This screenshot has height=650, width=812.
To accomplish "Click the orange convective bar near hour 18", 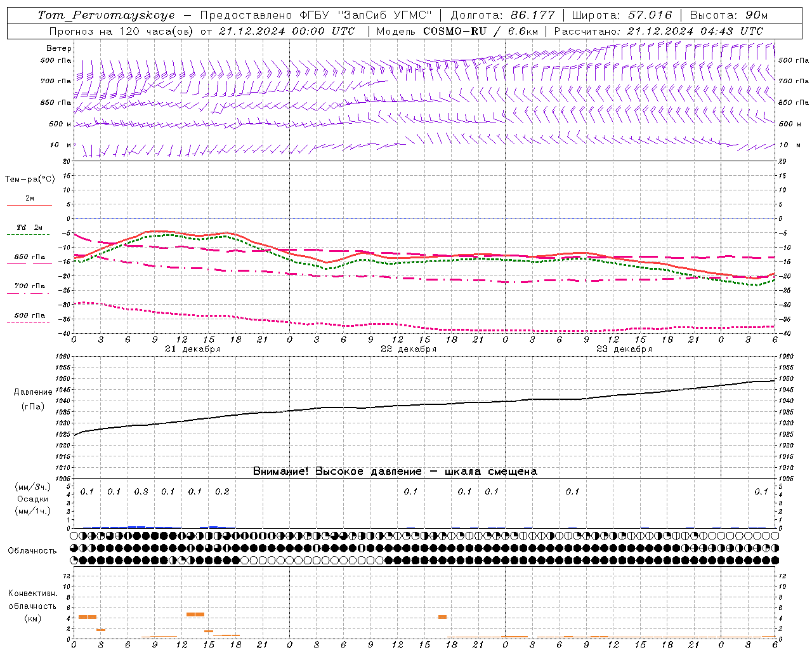I will (442, 617).
